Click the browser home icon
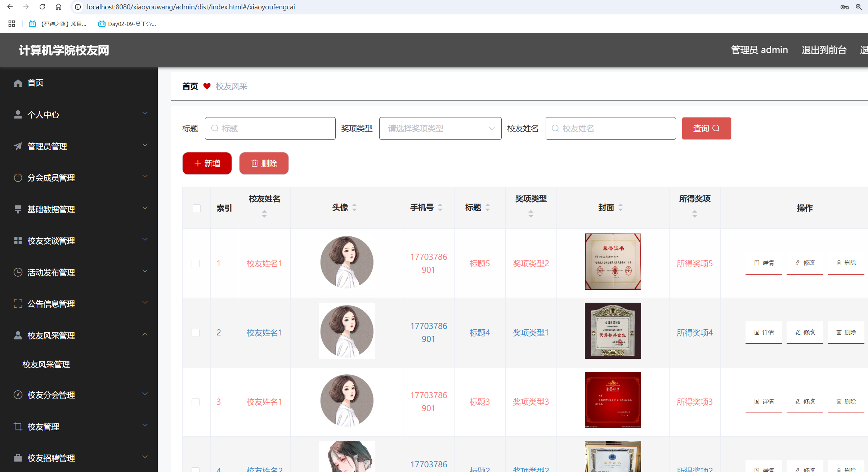Image resolution: width=868 pixels, height=472 pixels. pos(58,7)
